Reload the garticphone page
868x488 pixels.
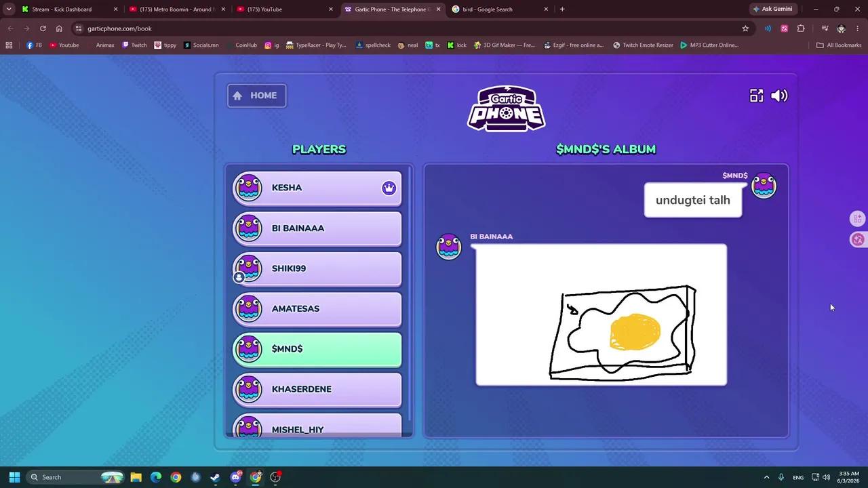(x=43, y=28)
